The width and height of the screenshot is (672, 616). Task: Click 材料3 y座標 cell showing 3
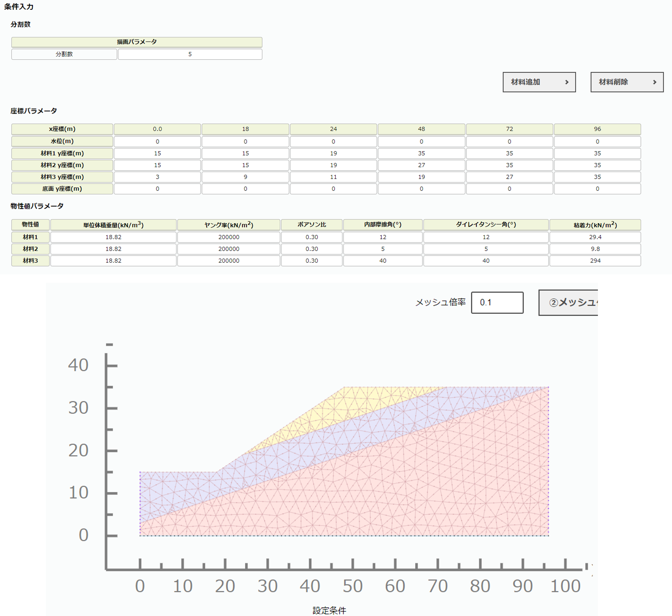point(157,177)
